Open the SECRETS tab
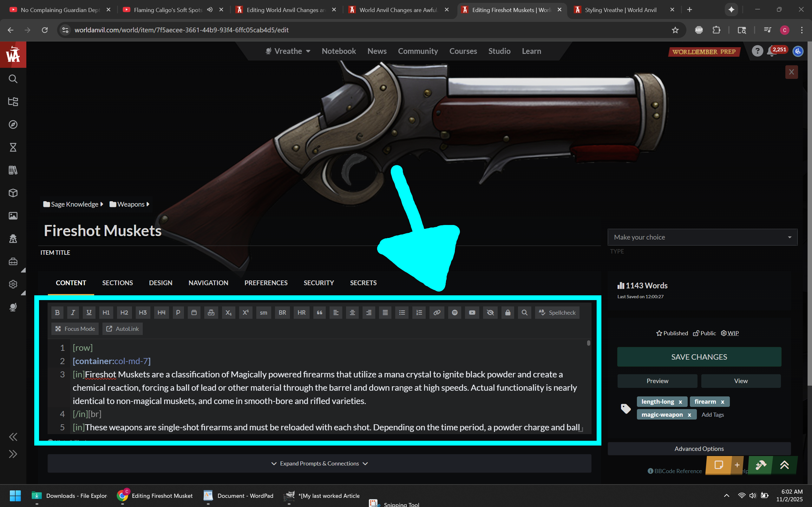This screenshot has width=812, height=507. pos(363,283)
